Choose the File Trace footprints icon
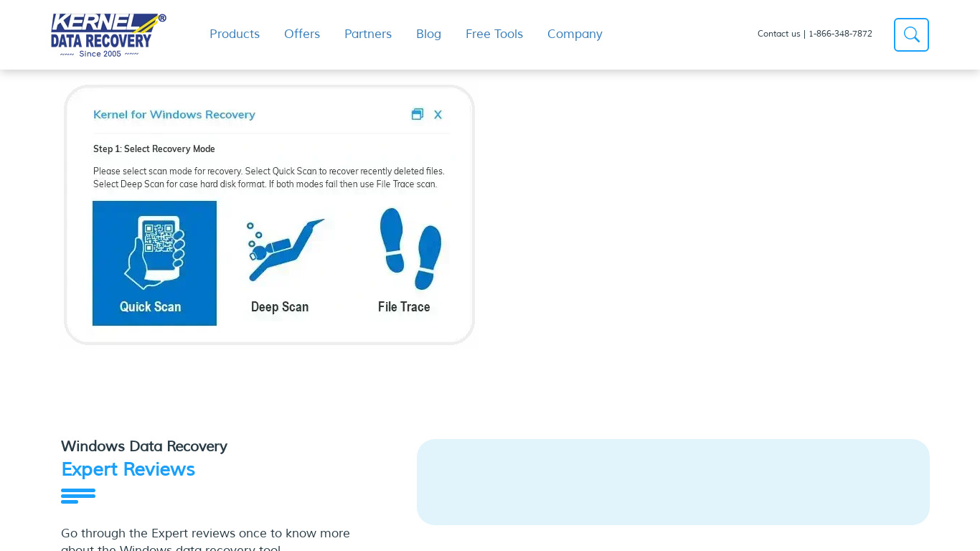This screenshot has height=551, width=980. point(410,248)
